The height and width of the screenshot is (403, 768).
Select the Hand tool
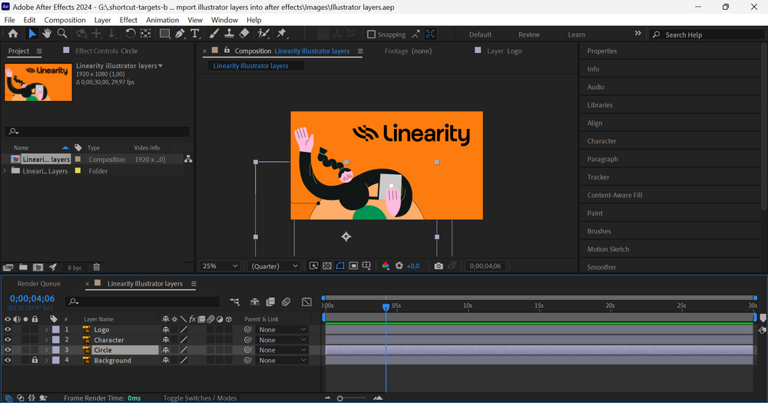pos(47,34)
